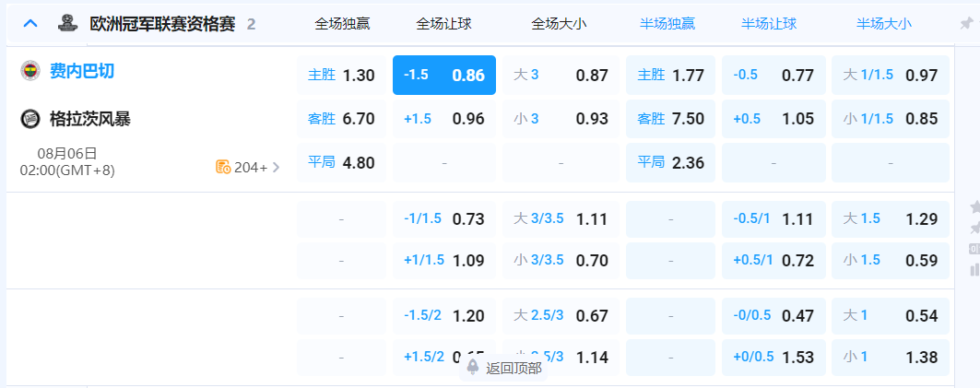
Task: Click the league trophy icon beside 欧洲冠军联赛资格赛
Action: (x=67, y=23)
